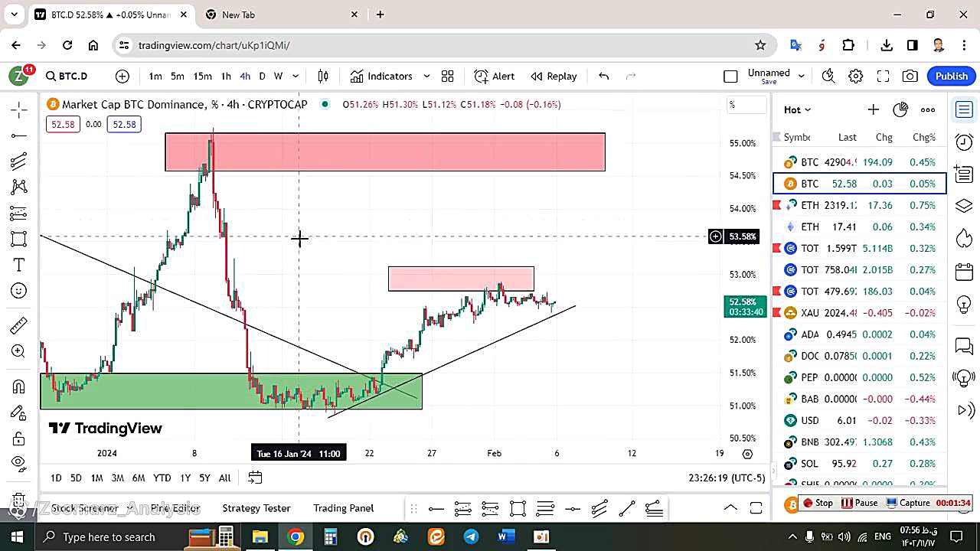Open watchlist advanced view pie icon
The width and height of the screenshot is (980, 551).
coord(900,109)
